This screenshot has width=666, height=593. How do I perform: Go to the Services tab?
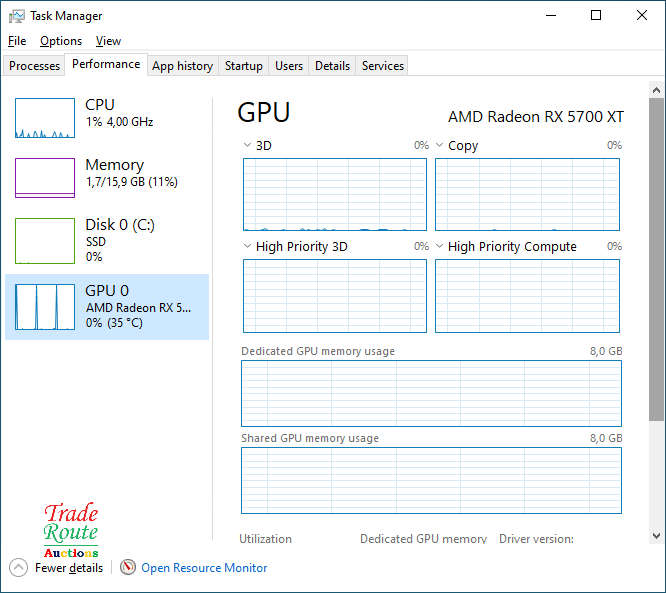[382, 66]
